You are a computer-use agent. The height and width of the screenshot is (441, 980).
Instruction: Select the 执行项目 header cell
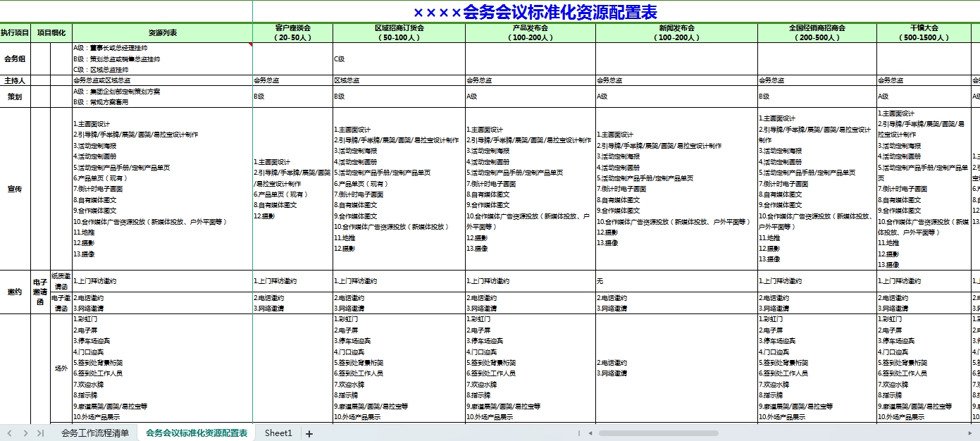pyautogui.click(x=15, y=32)
